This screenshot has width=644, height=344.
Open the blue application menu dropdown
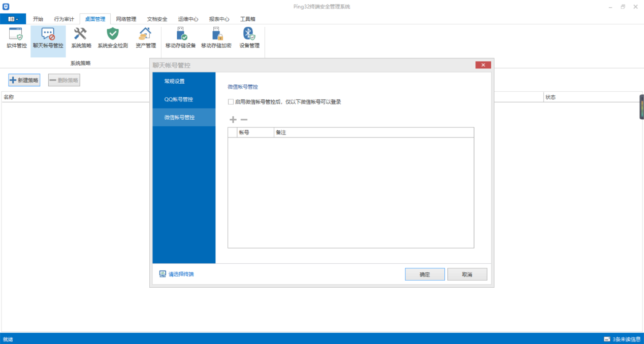[13, 19]
